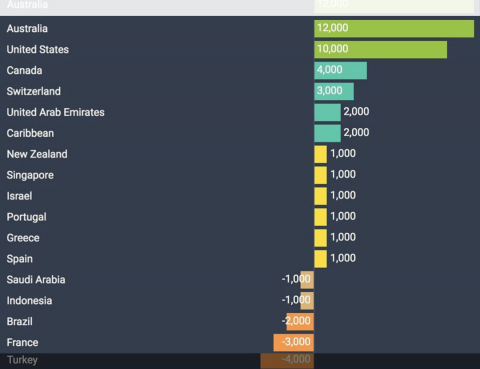
Task: Select the 'Canada' label text
Action: pos(24,71)
